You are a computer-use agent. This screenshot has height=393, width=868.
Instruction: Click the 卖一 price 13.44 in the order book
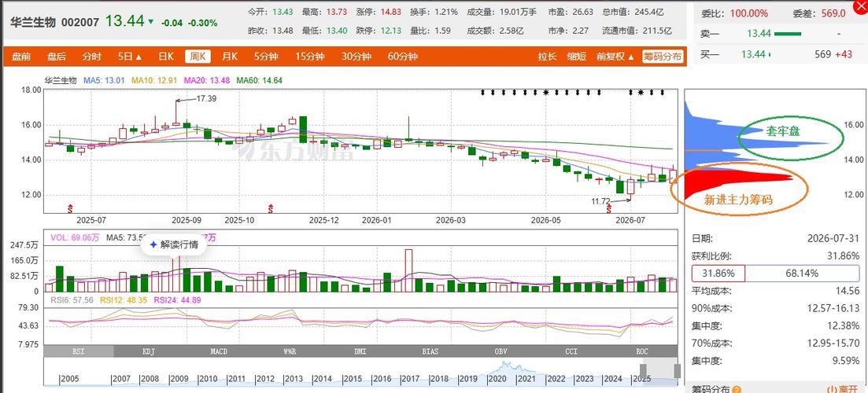pyautogui.click(x=759, y=35)
